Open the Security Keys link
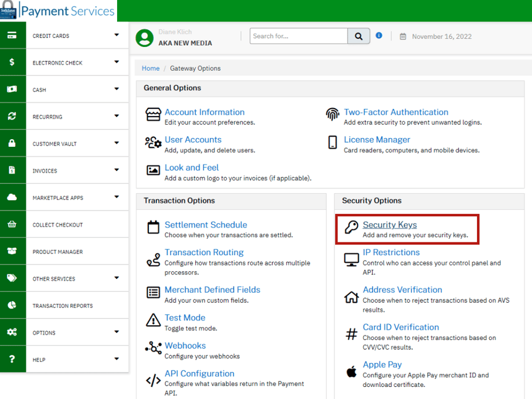 tap(389, 225)
